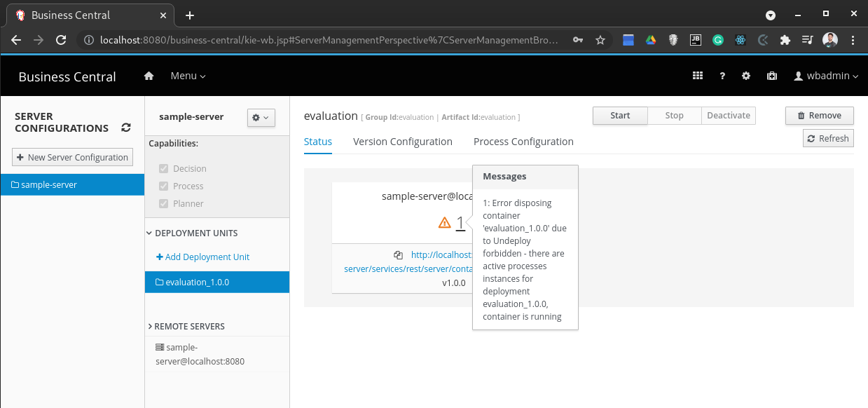Open the Grammarly extension icon
Screen dimensions: 868x408
point(718,40)
